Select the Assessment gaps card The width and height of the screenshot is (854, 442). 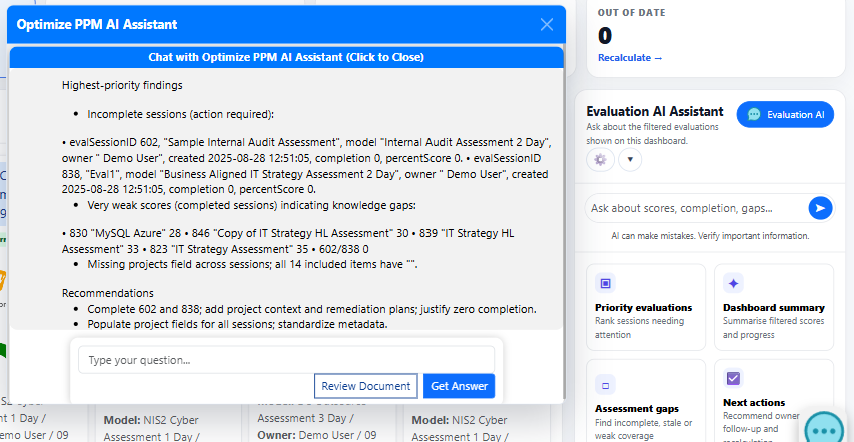click(646, 400)
